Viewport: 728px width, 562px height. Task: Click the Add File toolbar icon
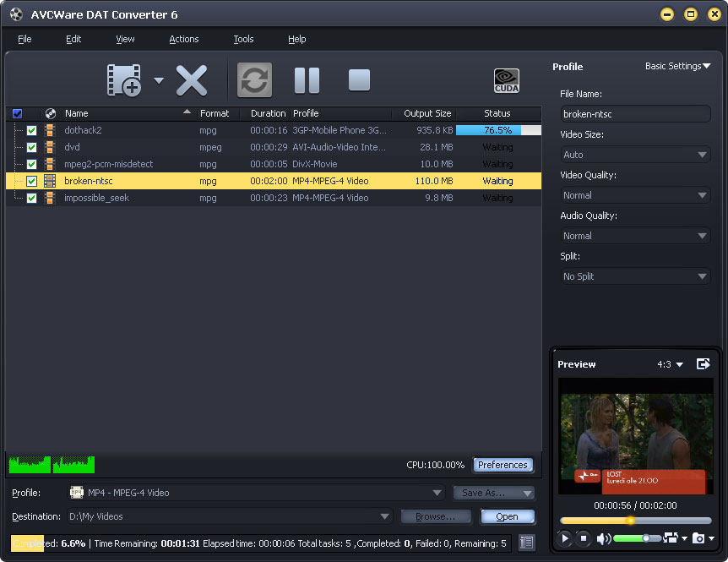[123, 80]
